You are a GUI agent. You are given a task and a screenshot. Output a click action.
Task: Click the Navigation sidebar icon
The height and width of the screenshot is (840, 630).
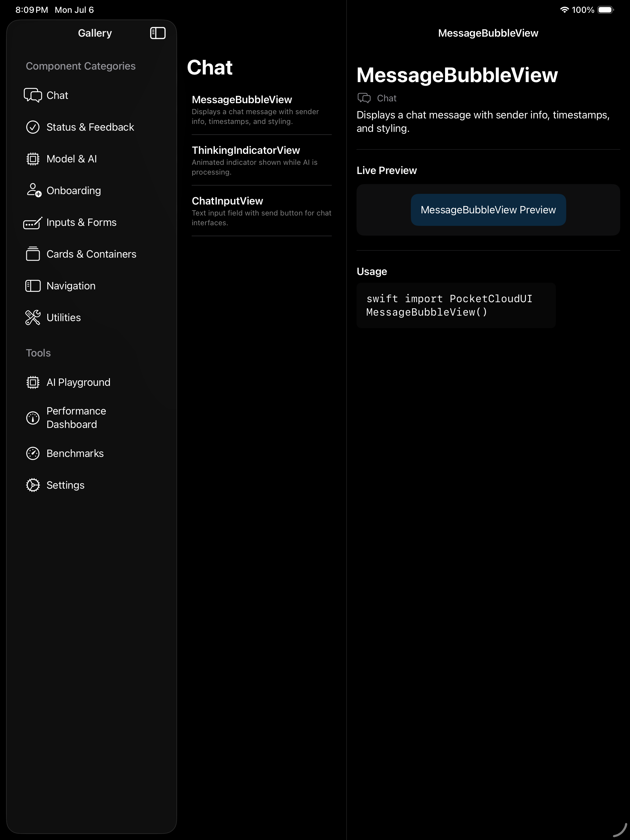point(33,286)
